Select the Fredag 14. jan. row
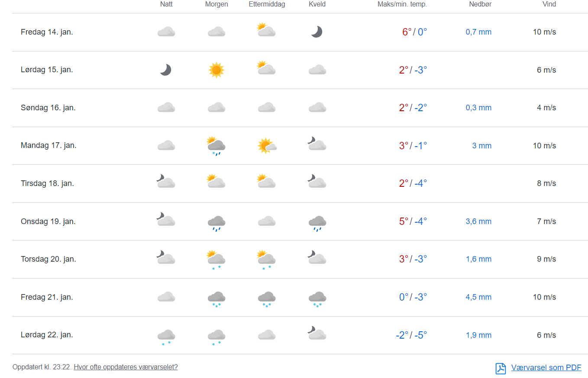This screenshot has width=588, height=378. click(47, 32)
